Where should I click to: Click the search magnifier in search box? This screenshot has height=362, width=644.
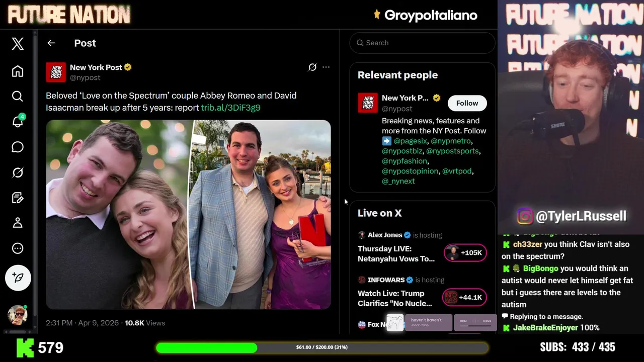tap(360, 43)
